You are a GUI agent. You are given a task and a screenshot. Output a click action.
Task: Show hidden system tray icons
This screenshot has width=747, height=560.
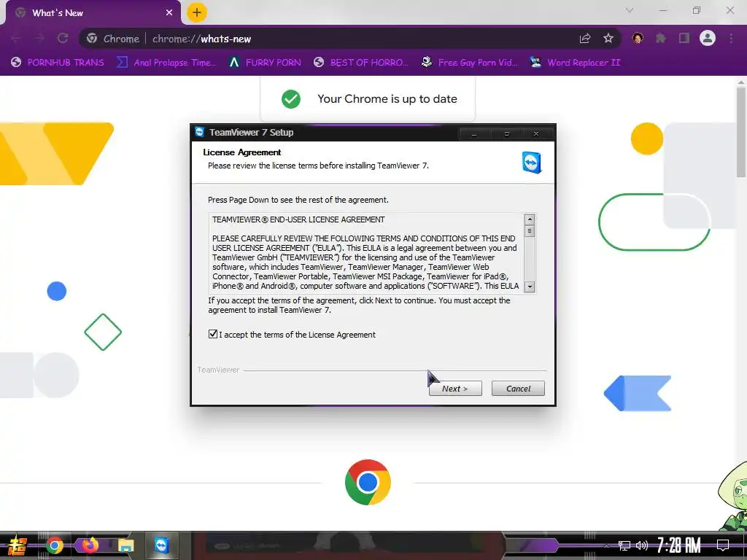click(x=606, y=545)
